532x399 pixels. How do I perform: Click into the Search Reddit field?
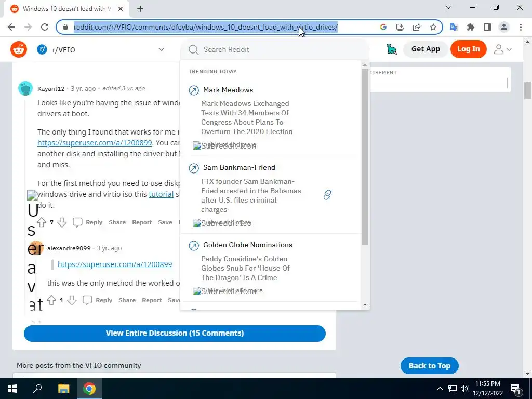coord(275,49)
